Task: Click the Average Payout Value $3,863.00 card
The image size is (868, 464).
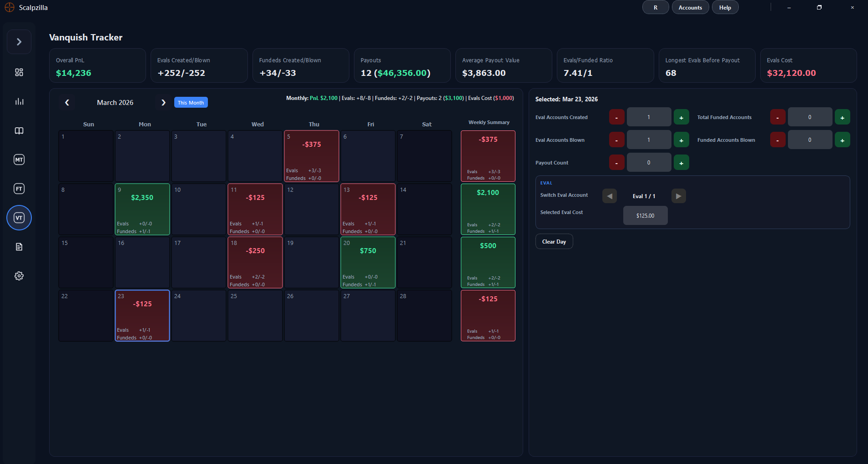Action: [504, 66]
